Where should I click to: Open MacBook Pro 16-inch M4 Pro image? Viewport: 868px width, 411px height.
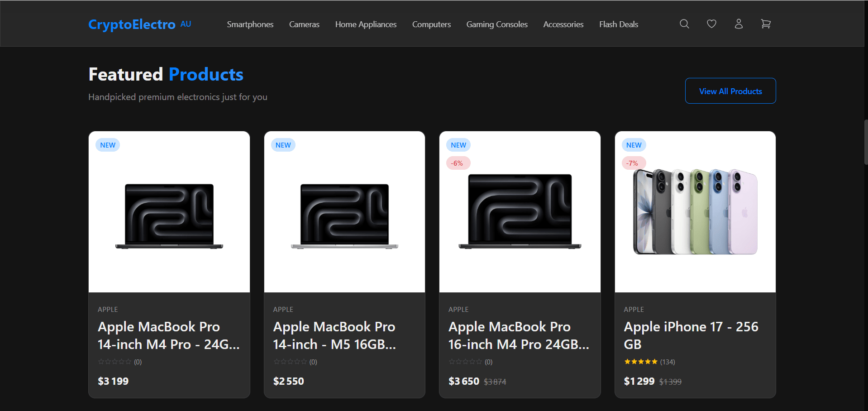[x=520, y=212]
